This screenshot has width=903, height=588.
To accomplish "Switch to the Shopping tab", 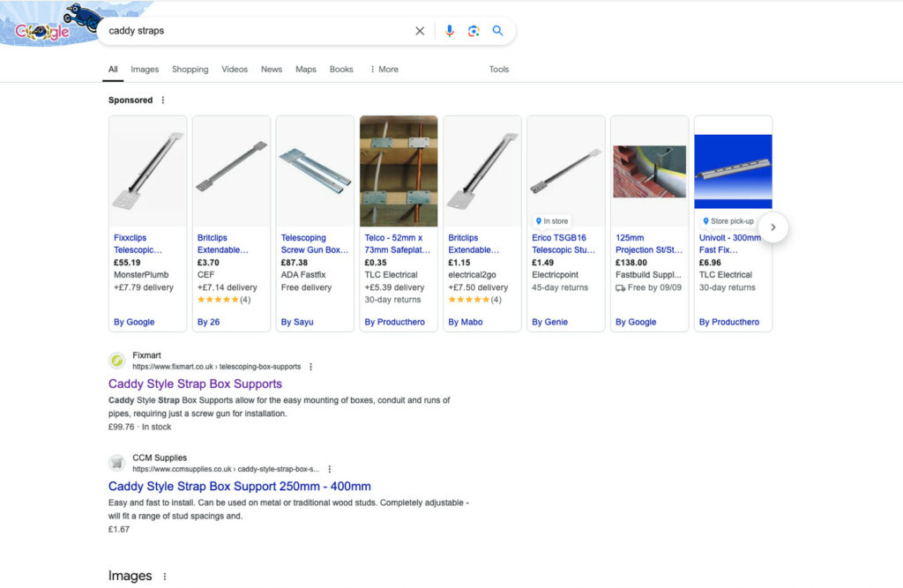I will click(x=190, y=69).
